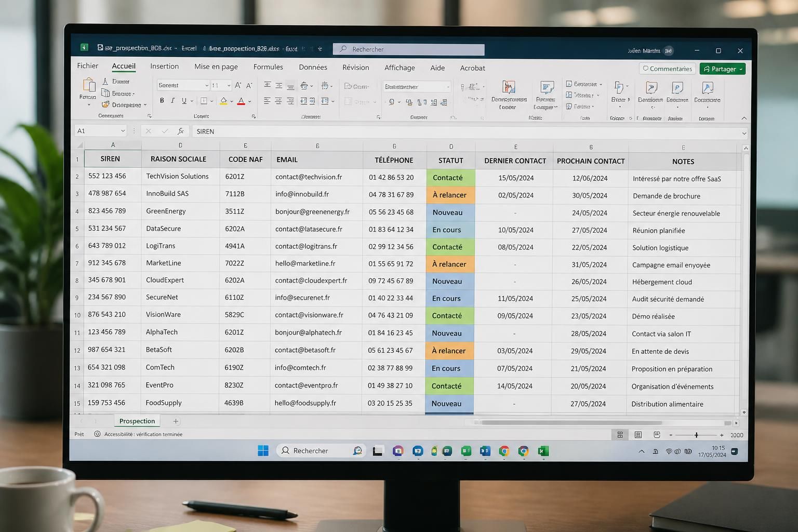This screenshot has height=532, width=798.
Task: Click the accessibility check status icon
Action: [x=97, y=434]
